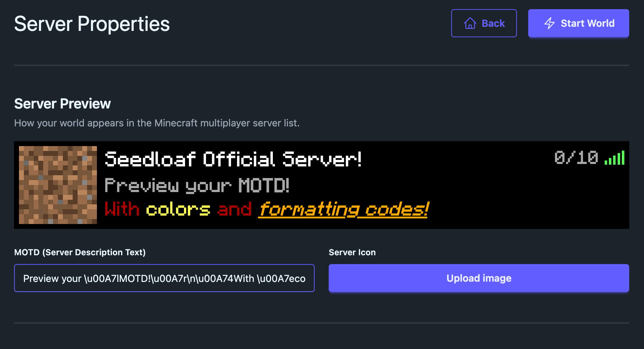
Task: Click the lightning bolt icon beside Start World
Action: point(549,23)
